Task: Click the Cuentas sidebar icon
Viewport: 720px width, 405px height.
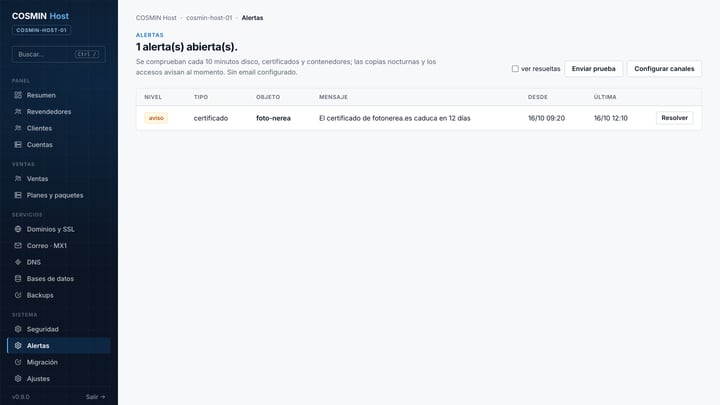Action: tap(18, 145)
